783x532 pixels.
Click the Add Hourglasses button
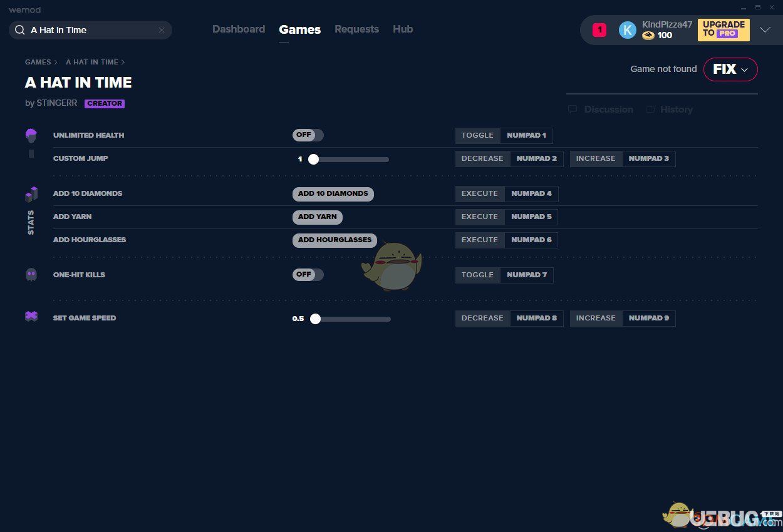(x=334, y=240)
